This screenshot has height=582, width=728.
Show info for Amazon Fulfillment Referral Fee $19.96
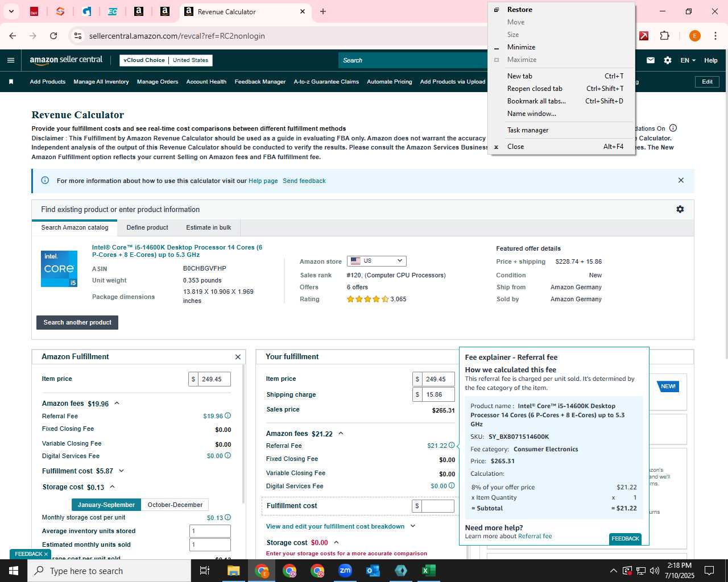coord(228,415)
